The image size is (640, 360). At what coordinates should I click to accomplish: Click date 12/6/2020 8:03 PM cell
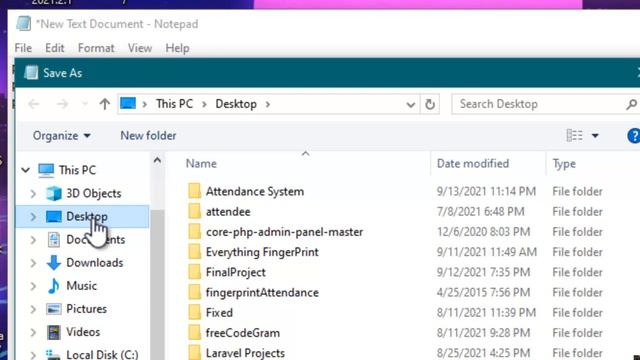pyautogui.click(x=483, y=232)
